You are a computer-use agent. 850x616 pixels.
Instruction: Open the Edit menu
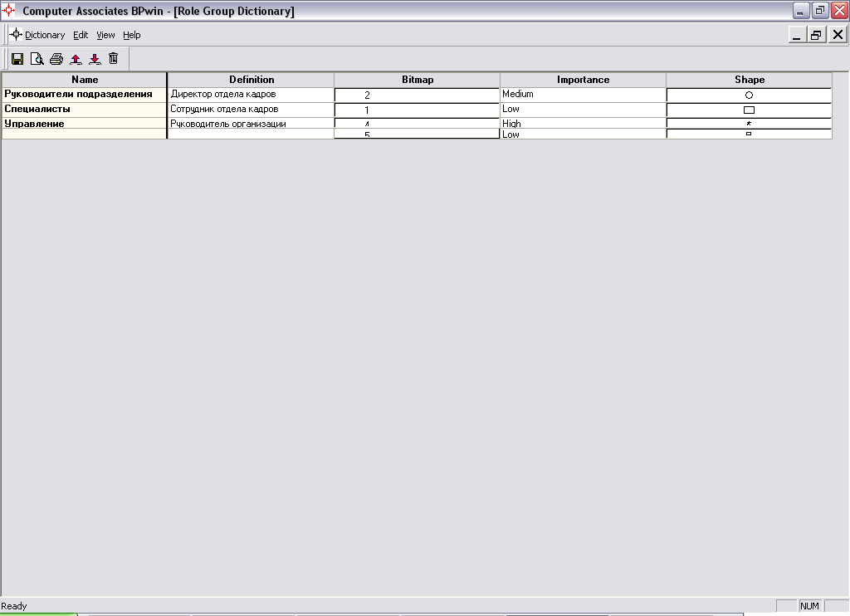(x=81, y=35)
